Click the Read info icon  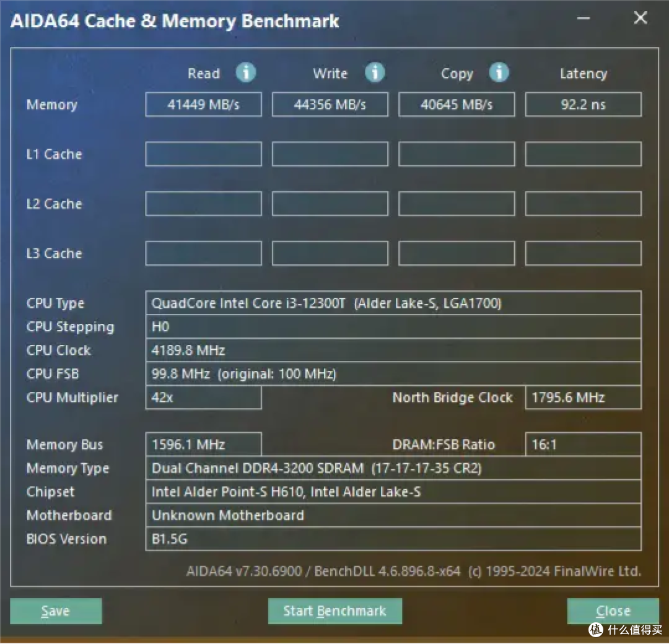point(246,72)
